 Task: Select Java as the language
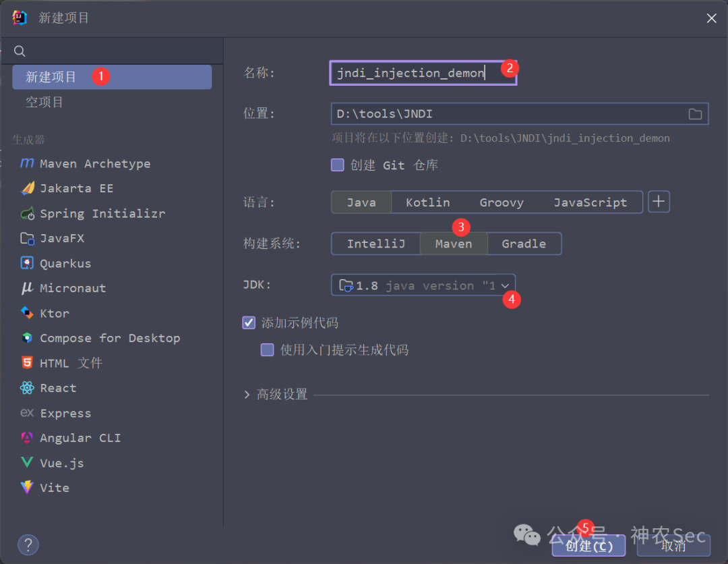coord(362,202)
